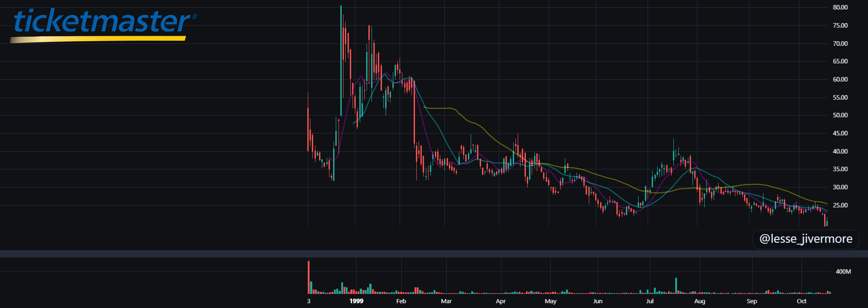Click the ticketmaster logo
Viewport: 868px width, 308px height.
pos(103,25)
